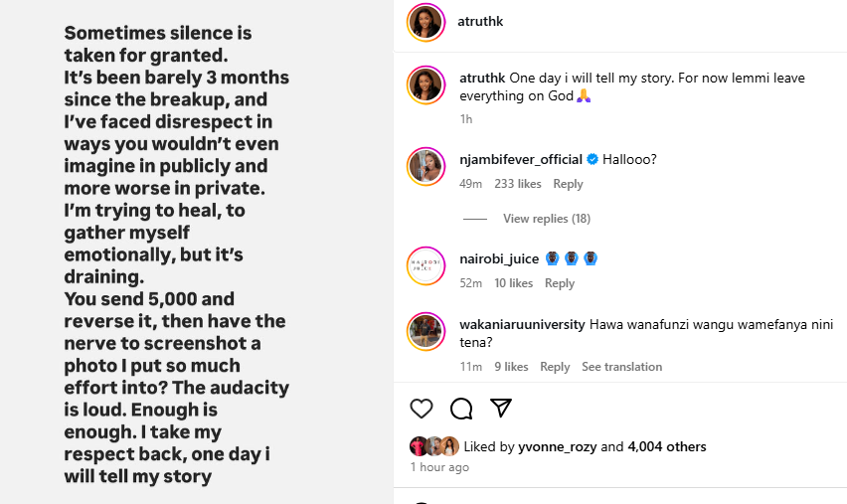Image resolution: width=847 pixels, height=504 pixels.
Task: Open nairobi_juice username link
Action: click(x=499, y=258)
